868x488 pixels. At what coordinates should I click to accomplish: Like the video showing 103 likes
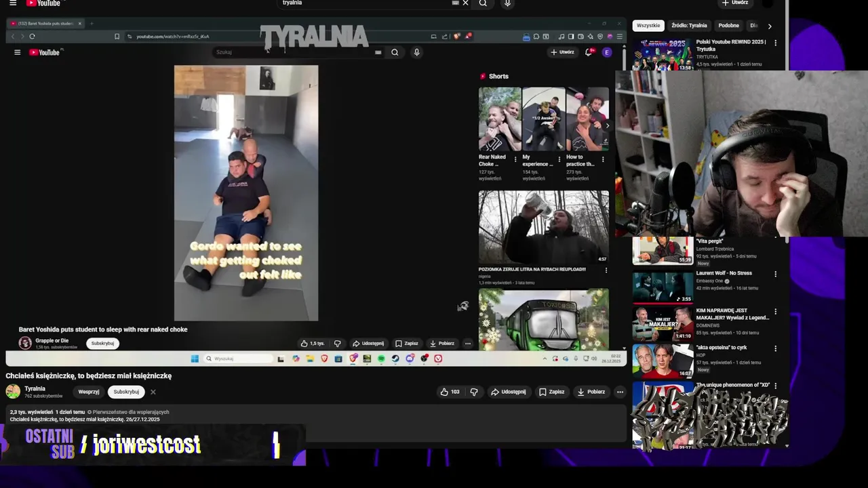(450, 392)
